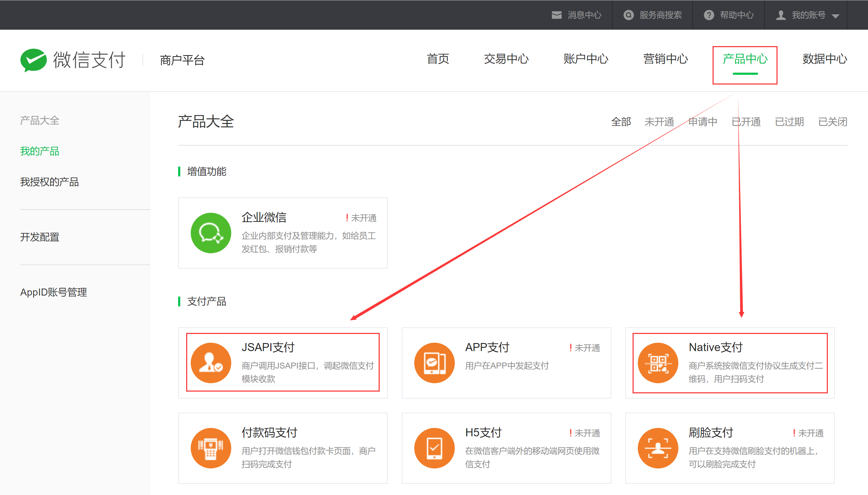The width and height of the screenshot is (868, 495).
Task: Filter products by 已开通 status
Action: pos(746,122)
